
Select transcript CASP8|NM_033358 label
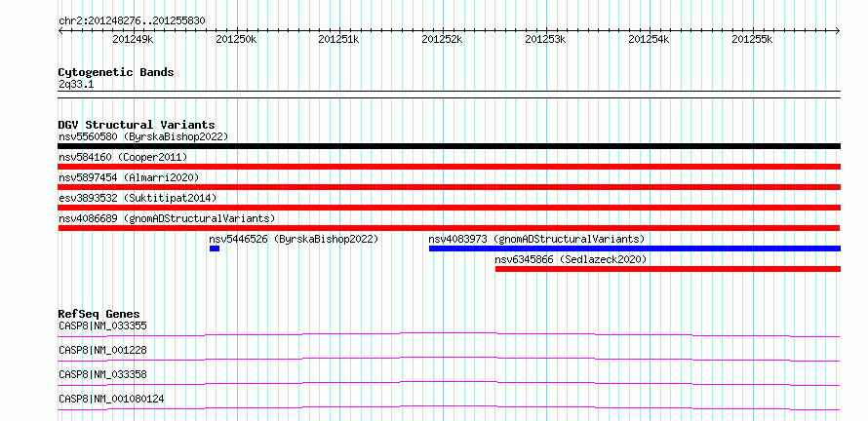pyautogui.click(x=102, y=374)
